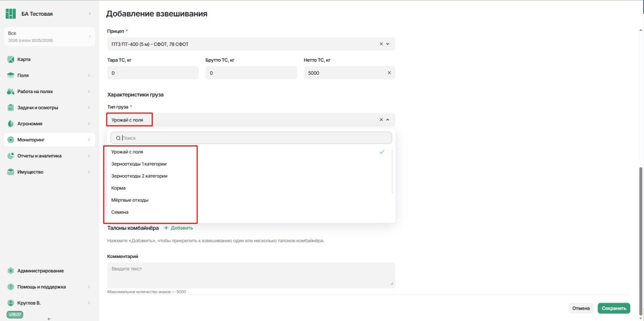The image size is (644, 321).
Task: Click the plus icon next to Добавить
Action: pyautogui.click(x=166, y=228)
